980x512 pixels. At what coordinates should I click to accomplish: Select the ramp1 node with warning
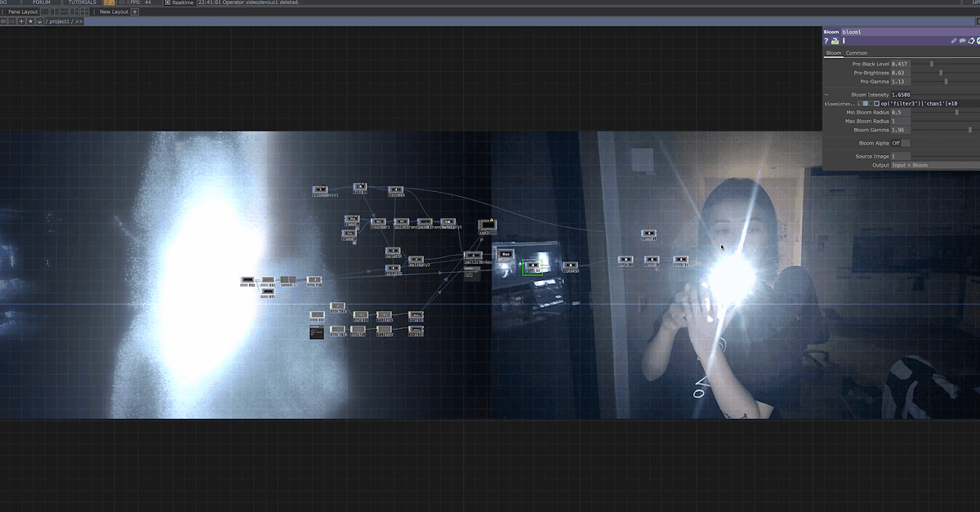(352, 219)
